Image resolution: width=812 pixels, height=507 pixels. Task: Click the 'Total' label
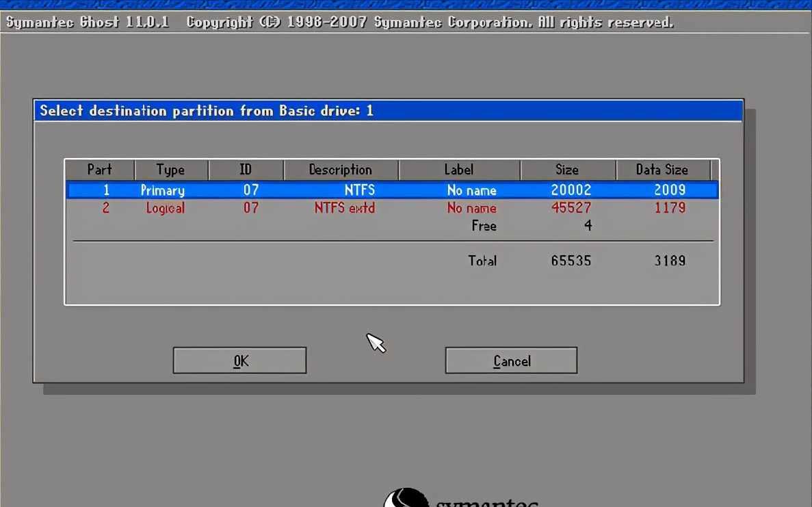[x=483, y=261]
